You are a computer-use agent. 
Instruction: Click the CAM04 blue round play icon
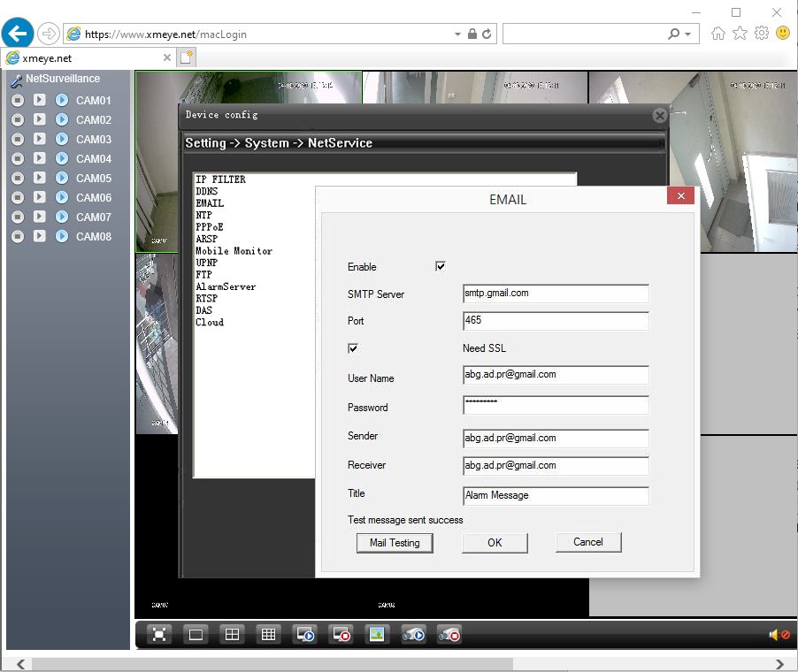click(62, 159)
